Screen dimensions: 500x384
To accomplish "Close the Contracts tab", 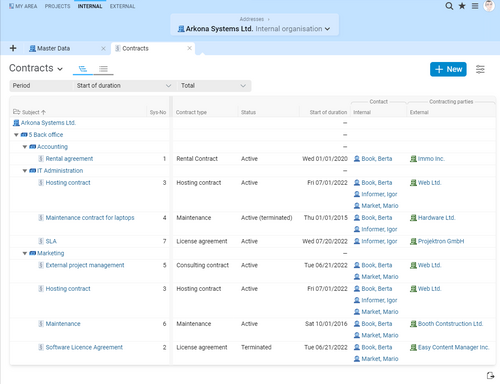I will click(189, 48).
